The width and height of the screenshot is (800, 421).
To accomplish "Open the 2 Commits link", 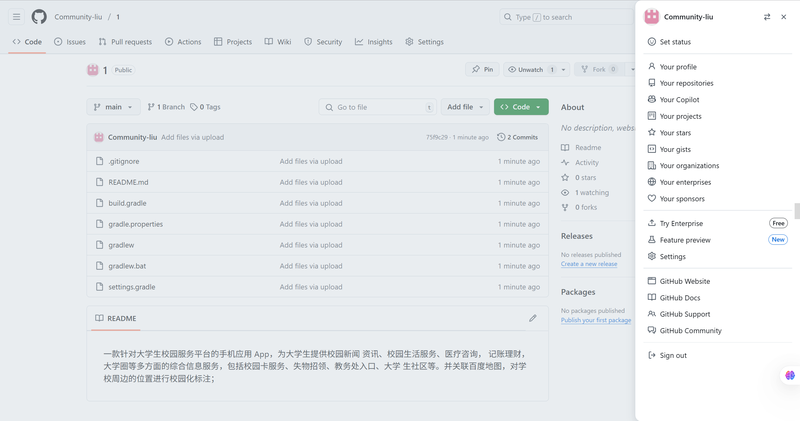I will 517,137.
